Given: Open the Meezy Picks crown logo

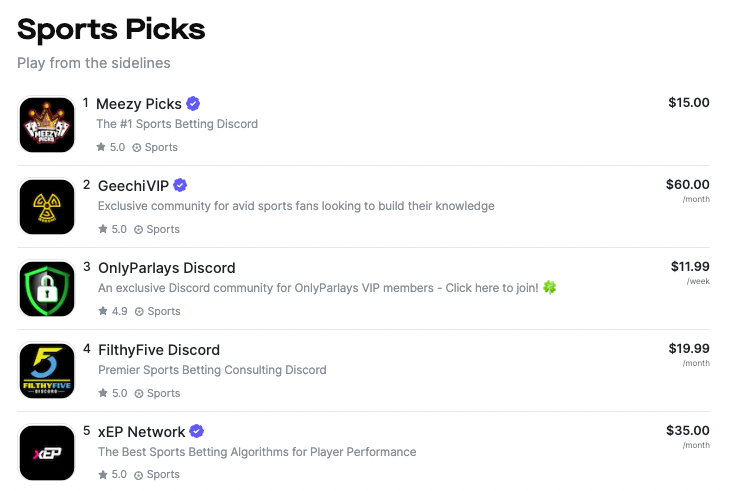Looking at the screenshot, I should (46, 125).
